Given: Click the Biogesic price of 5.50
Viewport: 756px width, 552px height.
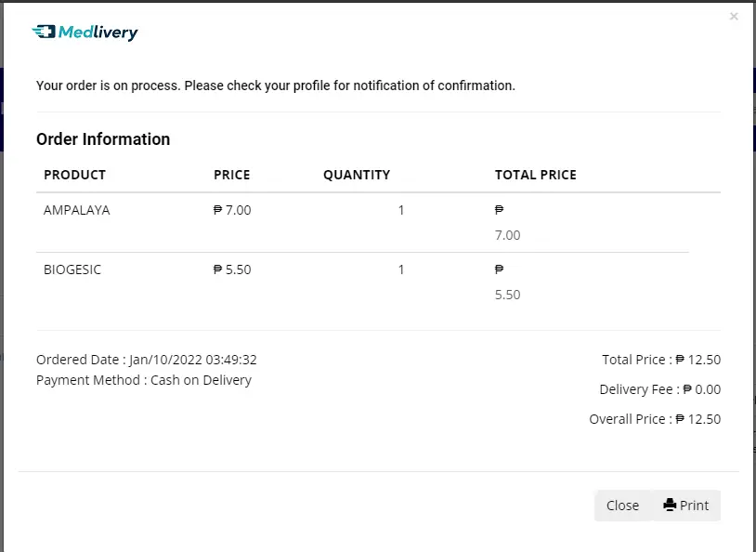Looking at the screenshot, I should (x=232, y=269).
